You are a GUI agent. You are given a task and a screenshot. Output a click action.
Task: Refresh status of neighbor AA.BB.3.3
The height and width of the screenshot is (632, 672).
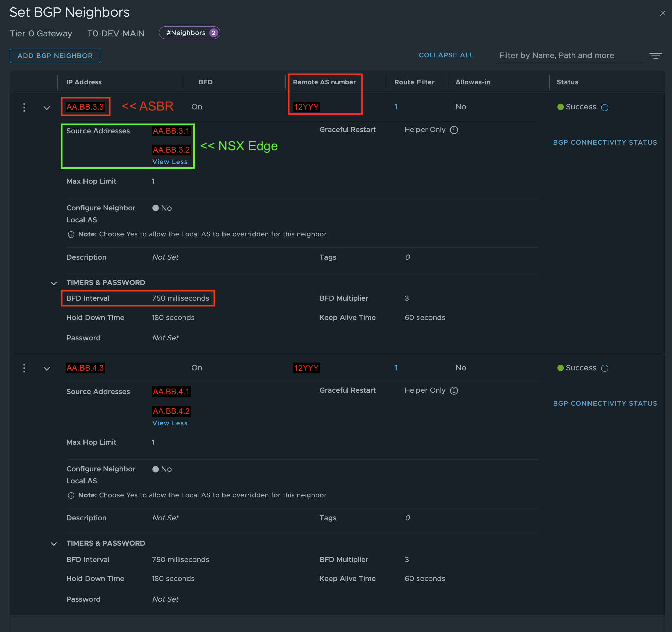pos(605,107)
